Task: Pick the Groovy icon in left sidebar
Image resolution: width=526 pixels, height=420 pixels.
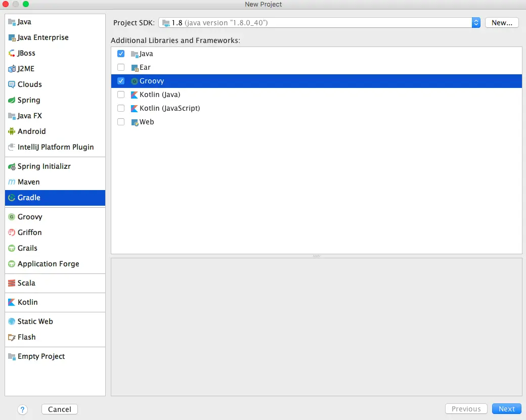Action: tap(12, 217)
